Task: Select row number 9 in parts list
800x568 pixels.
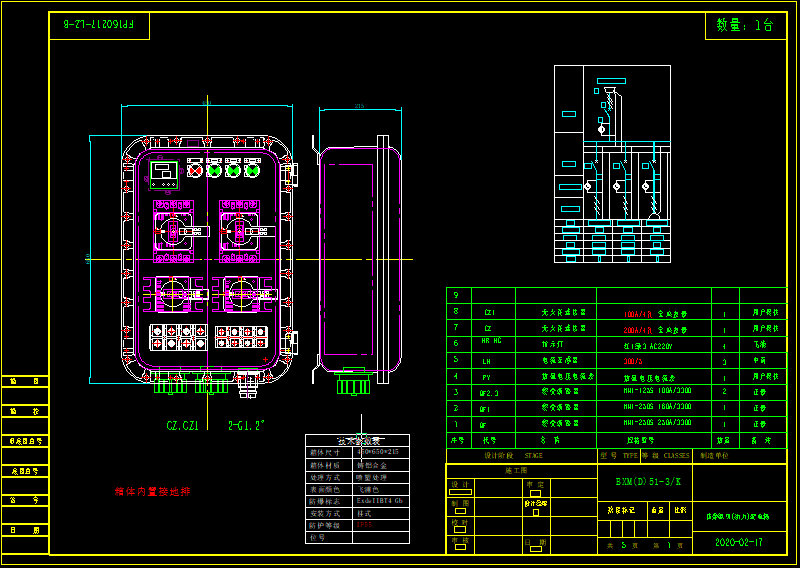Action: pyautogui.click(x=456, y=295)
